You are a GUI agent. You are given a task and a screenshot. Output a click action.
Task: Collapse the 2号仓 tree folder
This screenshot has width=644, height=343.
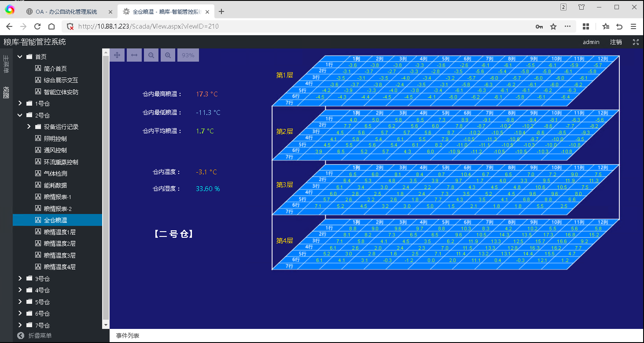[20, 115]
